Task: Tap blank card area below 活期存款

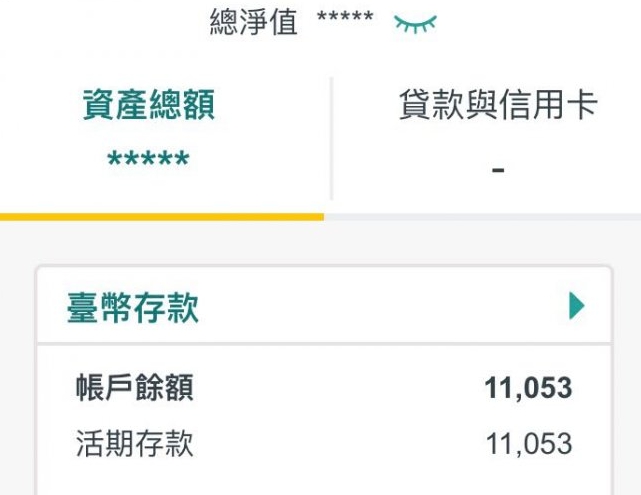Action: (320, 478)
